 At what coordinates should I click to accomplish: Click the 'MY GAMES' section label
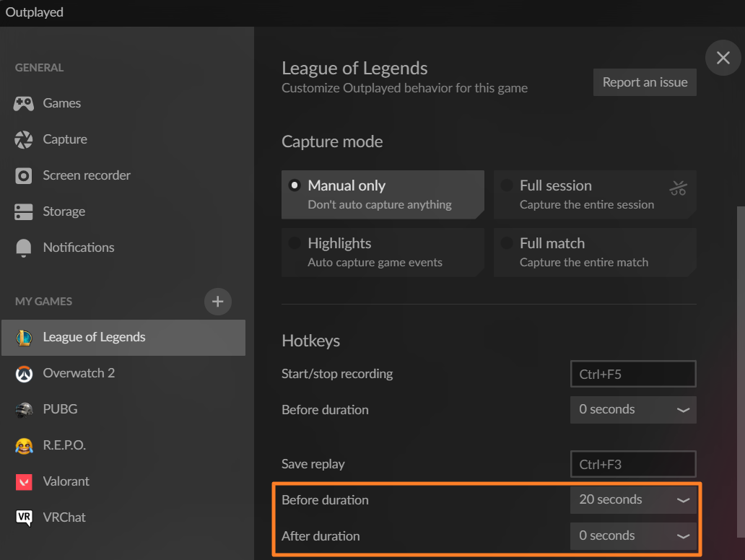point(44,301)
